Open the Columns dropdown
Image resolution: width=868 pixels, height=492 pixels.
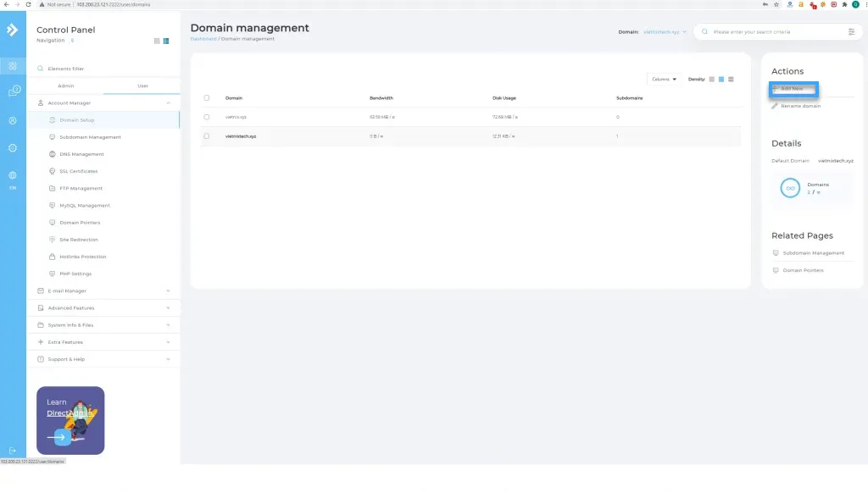point(663,79)
